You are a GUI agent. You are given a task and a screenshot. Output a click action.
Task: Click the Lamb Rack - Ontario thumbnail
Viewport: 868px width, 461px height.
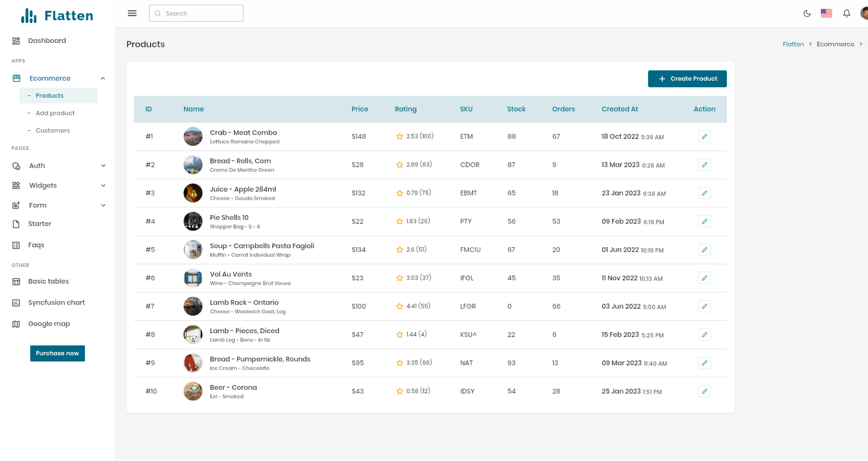pos(193,306)
